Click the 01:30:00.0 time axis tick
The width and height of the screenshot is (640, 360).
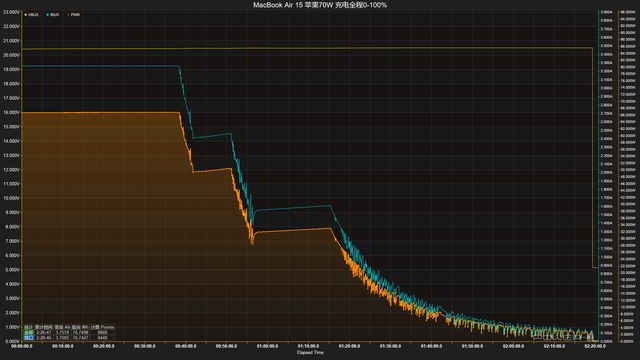click(x=390, y=346)
